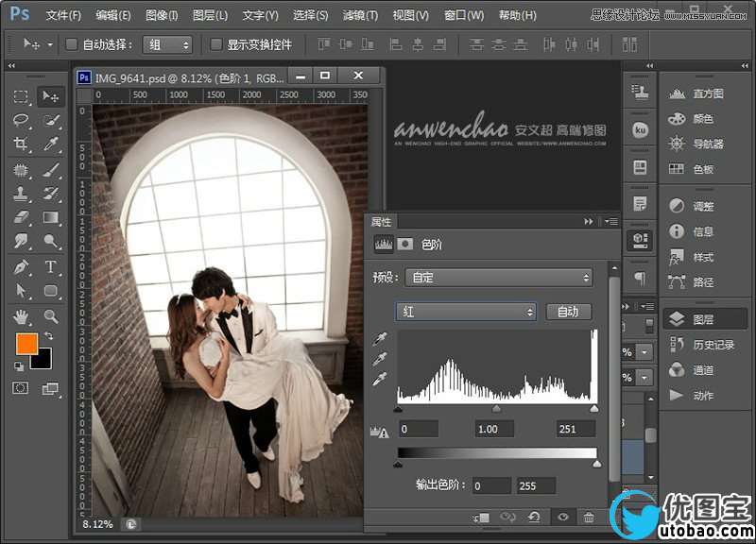756x544 pixels.
Task: Click the black background color swatch
Action: [44, 362]
